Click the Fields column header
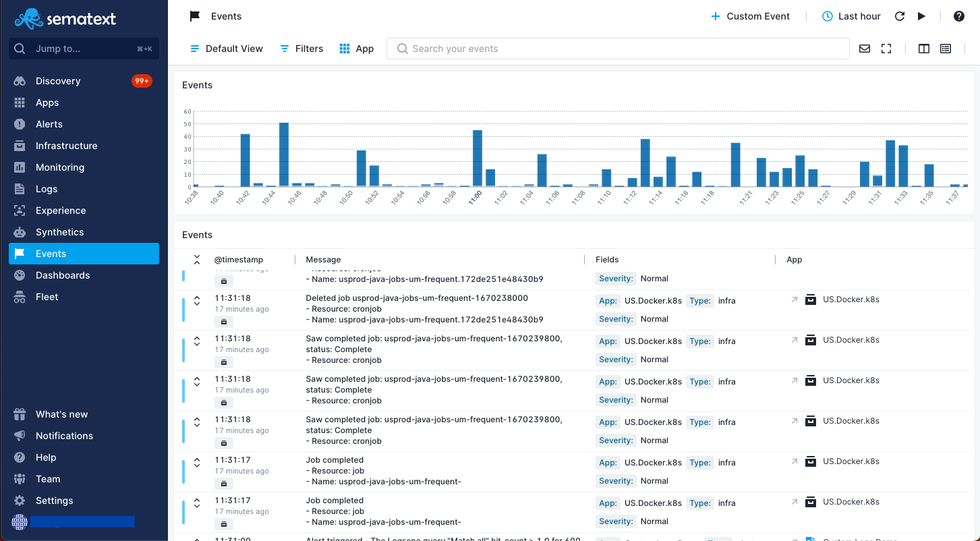Screen dimensions: 980x541 point(607,260)
